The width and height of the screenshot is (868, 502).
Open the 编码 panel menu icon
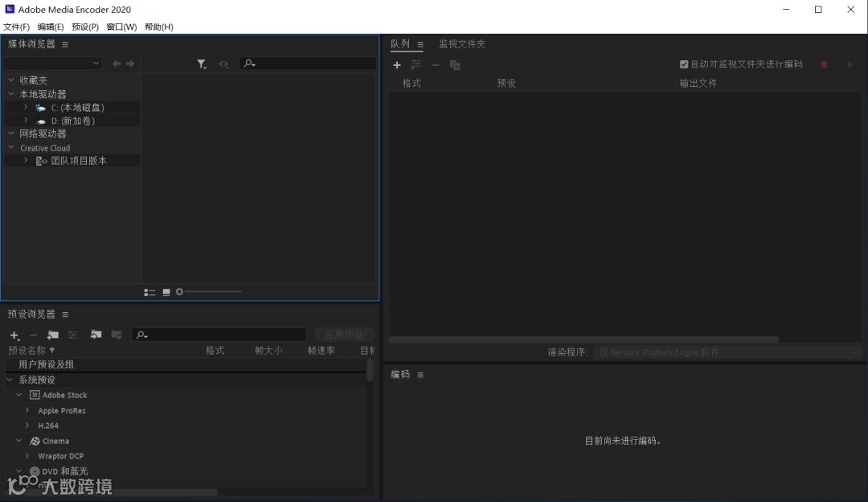coord(420,375)
